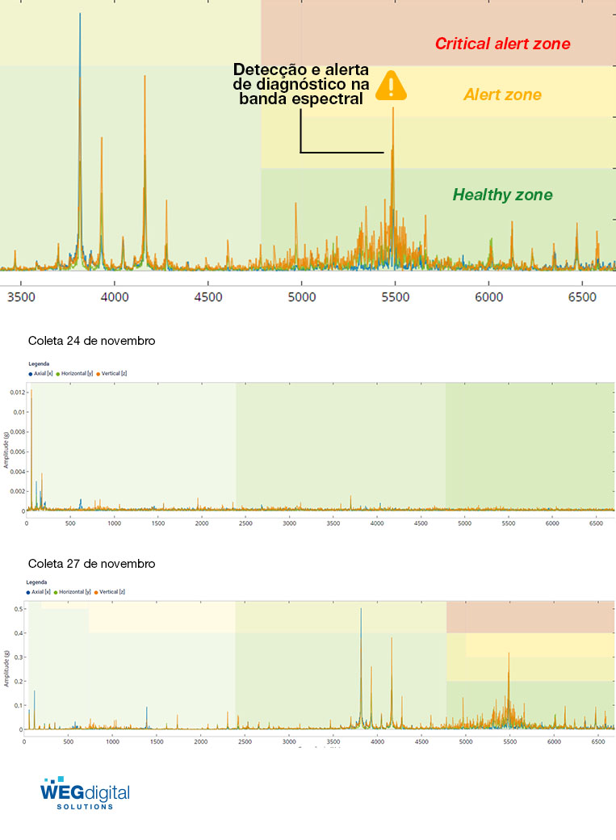Click the red Critical alert zone label
Viewport: 616px width, 840px height.
tap(502, 44)
